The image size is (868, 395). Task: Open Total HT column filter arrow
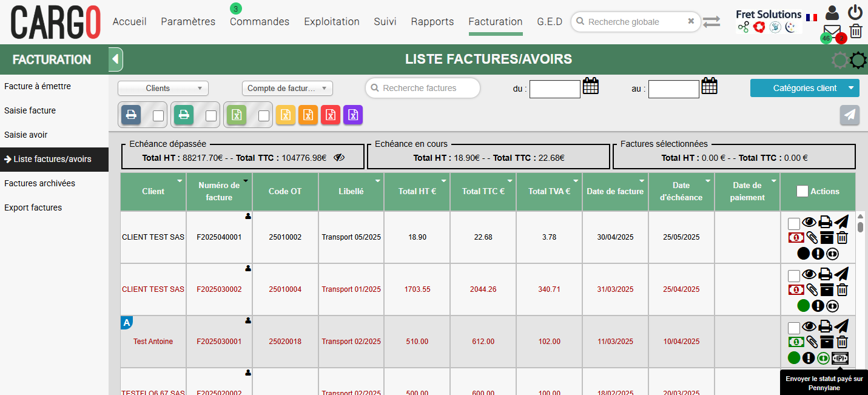point(443,181)
